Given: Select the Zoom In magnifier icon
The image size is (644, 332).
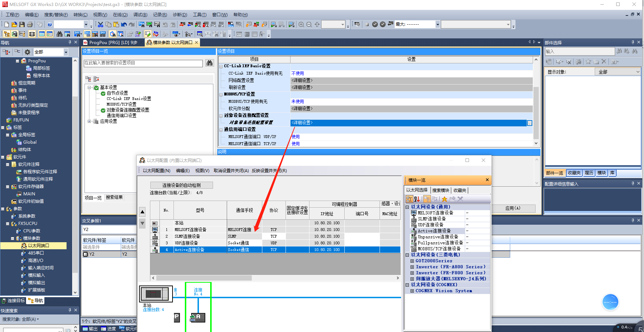Looking at the screenshot, I should click(x=301, y=24).
